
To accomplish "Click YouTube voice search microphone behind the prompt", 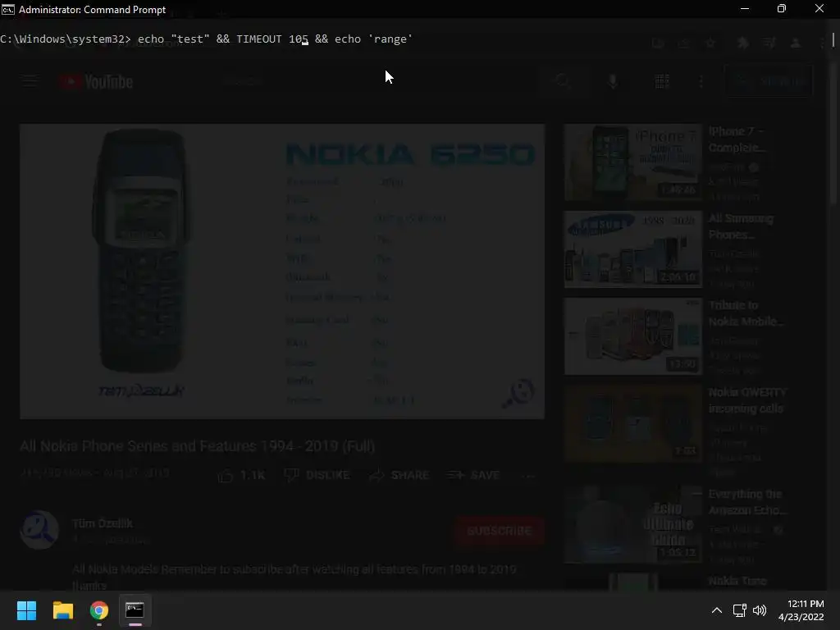I will click(613, 81).
